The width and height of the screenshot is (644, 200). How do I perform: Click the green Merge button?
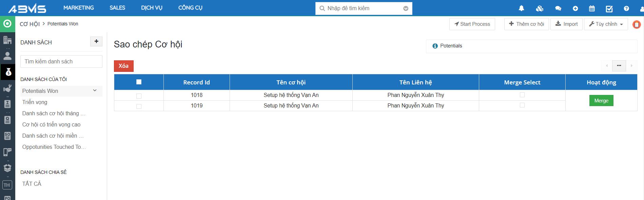601,101
